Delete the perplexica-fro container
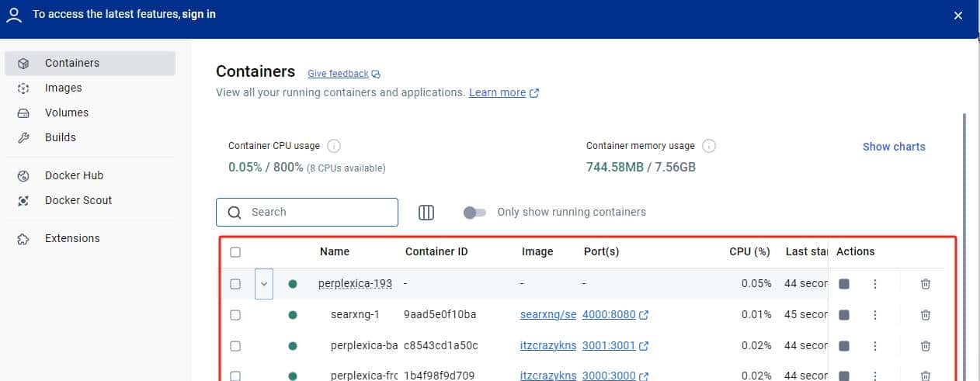Viewport: 980px width, 381px height. pyautogui.click(x=926, y=376)
